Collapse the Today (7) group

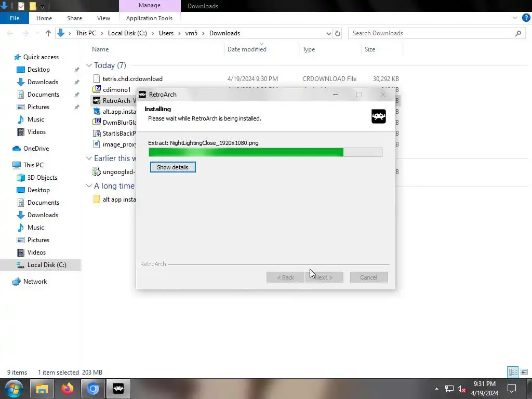[89, 65]
